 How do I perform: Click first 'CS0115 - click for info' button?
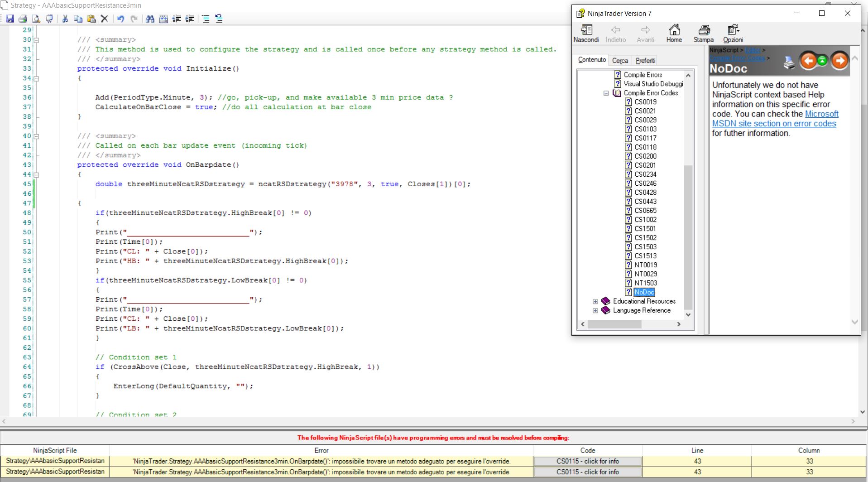[587, 461]
